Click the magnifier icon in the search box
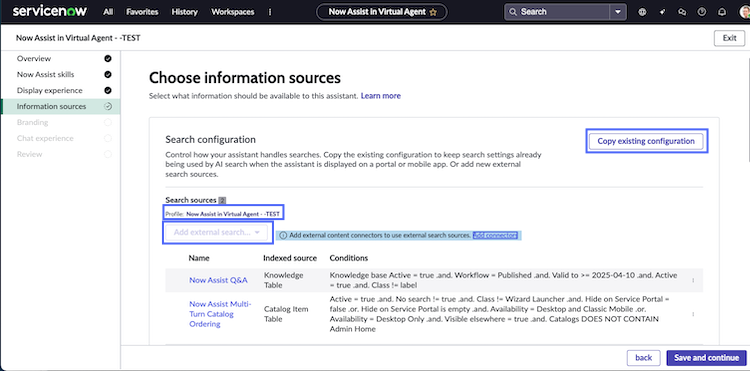The height and width of the screenshot is (371, 750). point(513,12)
